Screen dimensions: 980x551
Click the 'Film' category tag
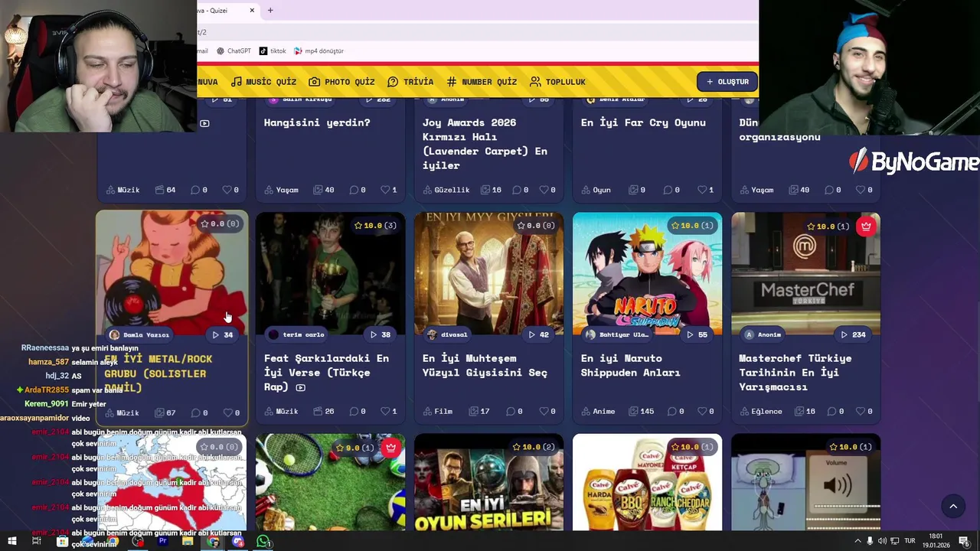(x=437, y=412)
